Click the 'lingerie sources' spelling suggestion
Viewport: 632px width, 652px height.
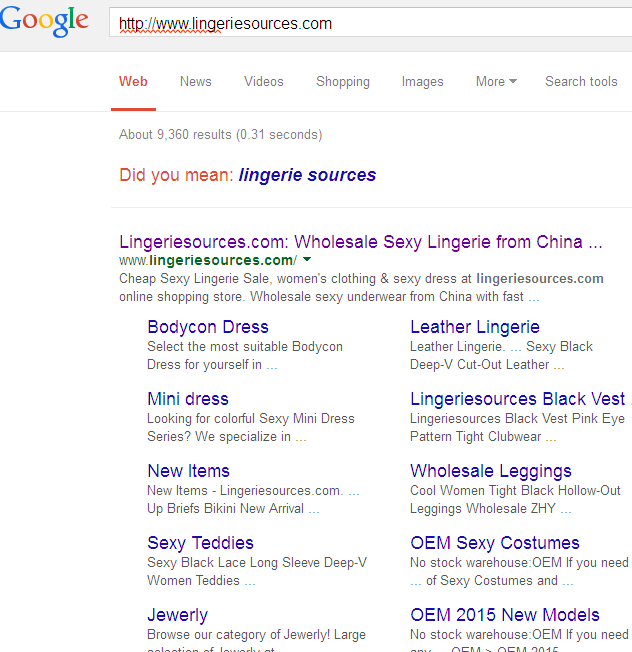tap(307, 175)
